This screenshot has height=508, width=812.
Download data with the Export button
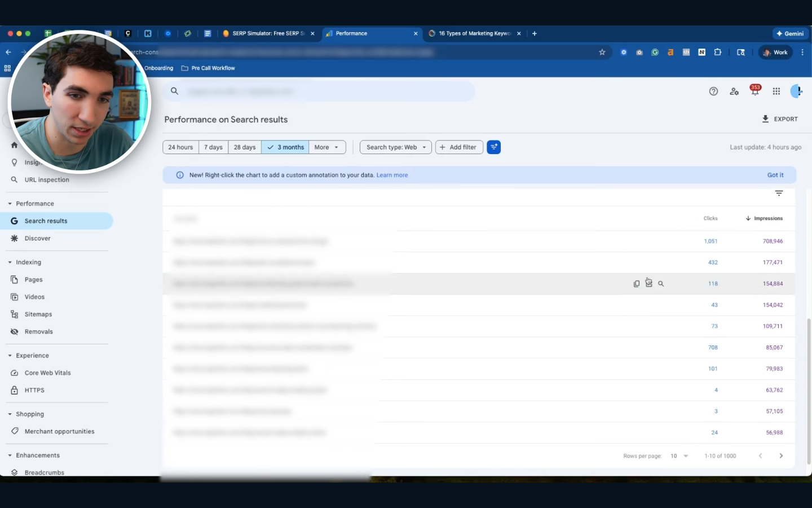click(x=780, y=119)
